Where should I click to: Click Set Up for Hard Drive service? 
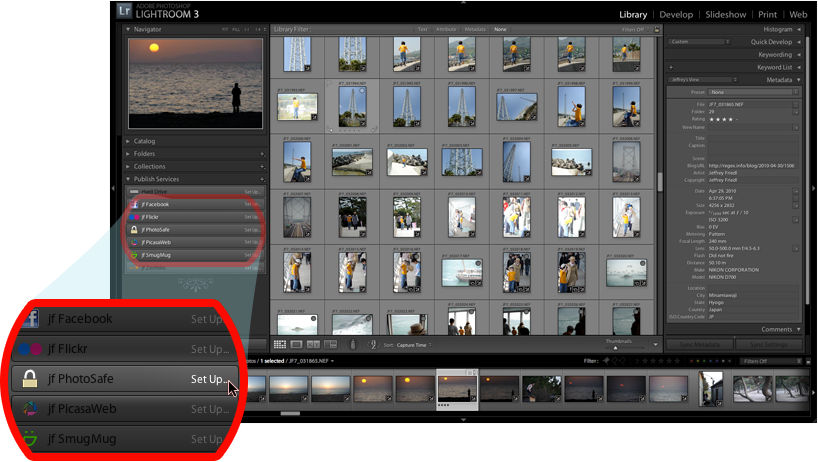click(x=252, y=192)
